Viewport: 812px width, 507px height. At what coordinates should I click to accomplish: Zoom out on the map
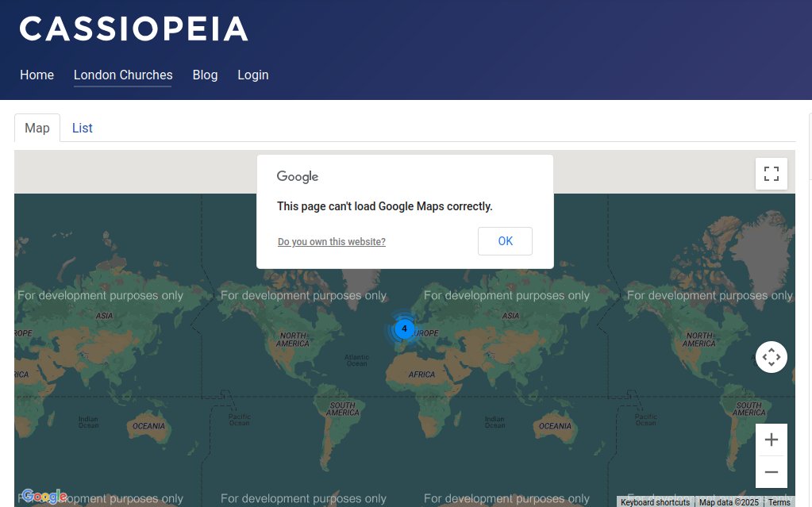point(771,472)
